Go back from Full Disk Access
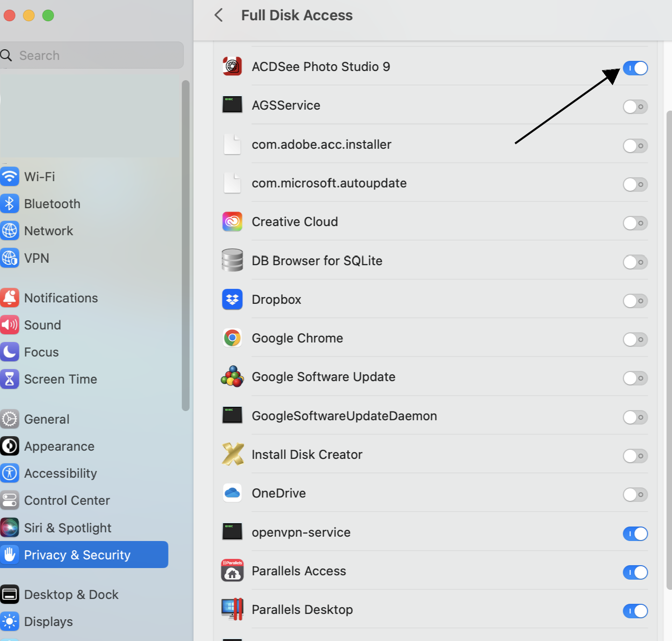672x641 pixels. (219, 15)
